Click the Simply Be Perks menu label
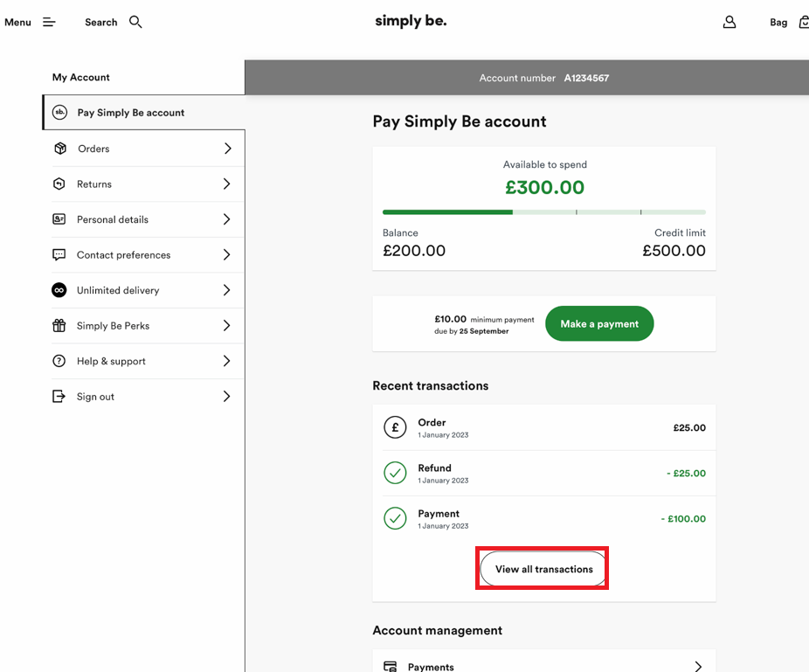The height and width of the screenshot is (672, 809). [x=113, y=326]
